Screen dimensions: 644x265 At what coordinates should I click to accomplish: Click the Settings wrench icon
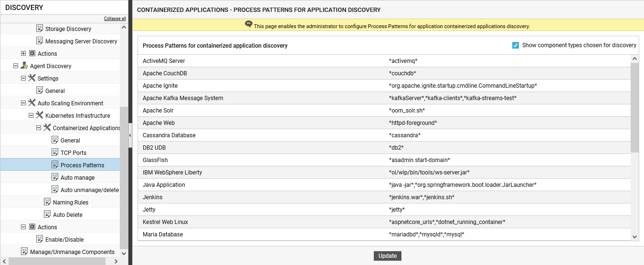(x=32, y=78)
